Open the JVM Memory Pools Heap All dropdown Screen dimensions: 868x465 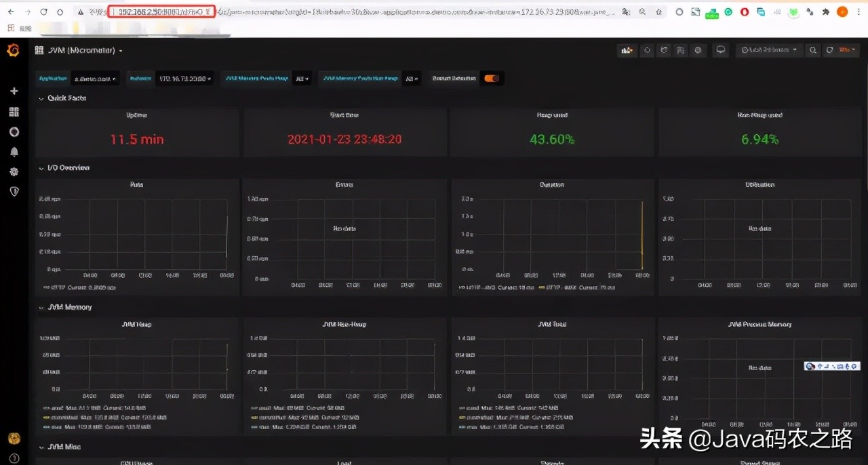pyautogui.click(x=302, y=79)
